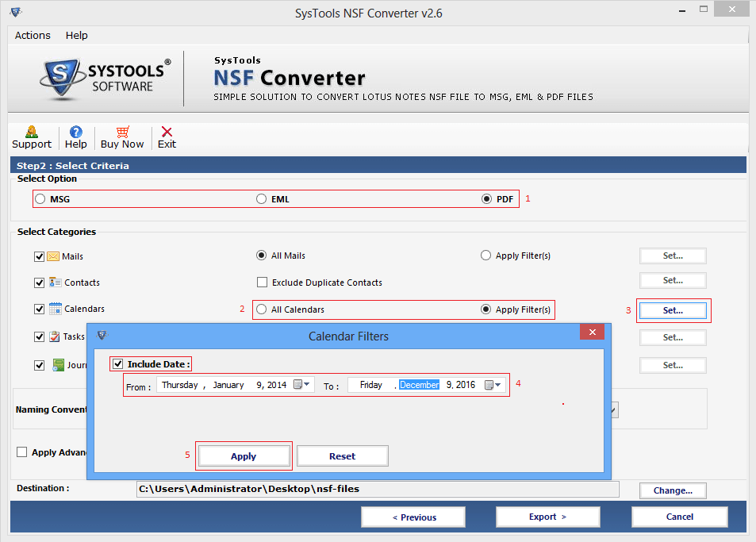Apply the calendar filters
Viewport: 756px width, 542px height.
pos(244,456)
